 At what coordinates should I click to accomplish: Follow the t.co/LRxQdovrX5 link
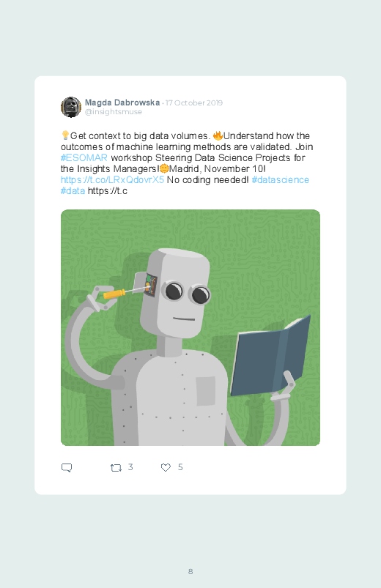[112, 179]
